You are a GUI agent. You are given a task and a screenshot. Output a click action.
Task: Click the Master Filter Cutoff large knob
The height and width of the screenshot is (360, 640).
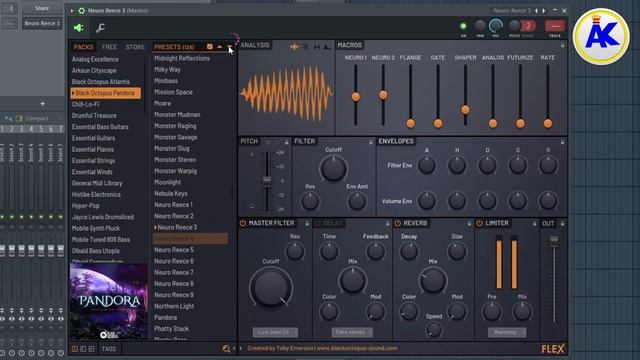point(271,288)
